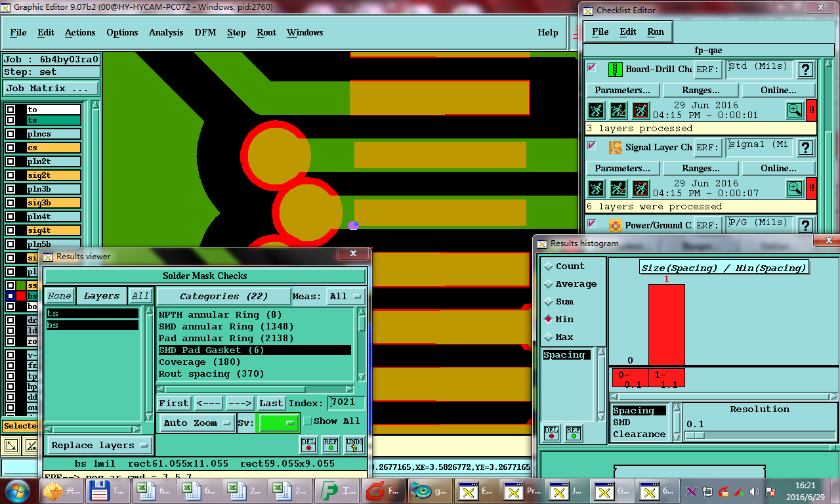Image resolution: width=840 pixels, height=504 pixels.
Task: Open Replace layers dropdown
Action: (98, 446)
